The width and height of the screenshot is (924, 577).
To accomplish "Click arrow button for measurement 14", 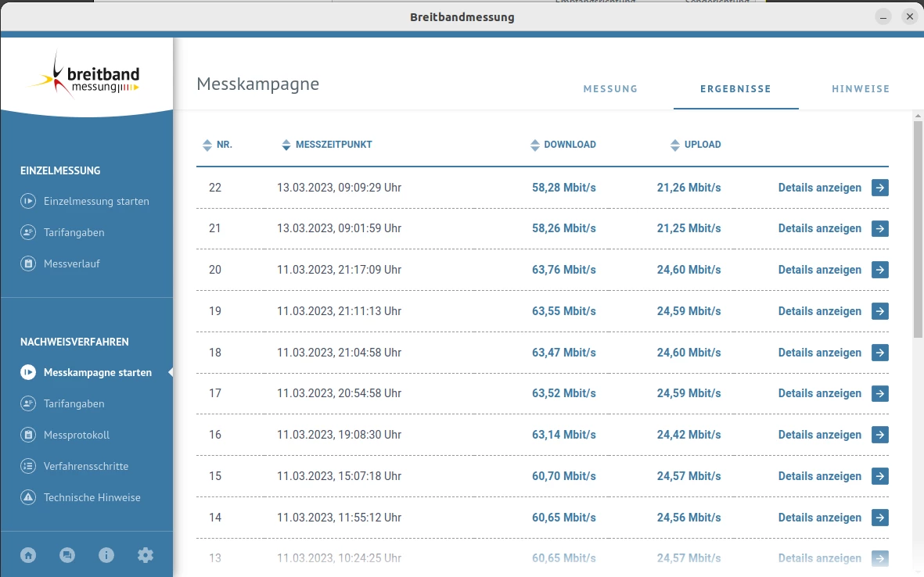I will 880,518.
